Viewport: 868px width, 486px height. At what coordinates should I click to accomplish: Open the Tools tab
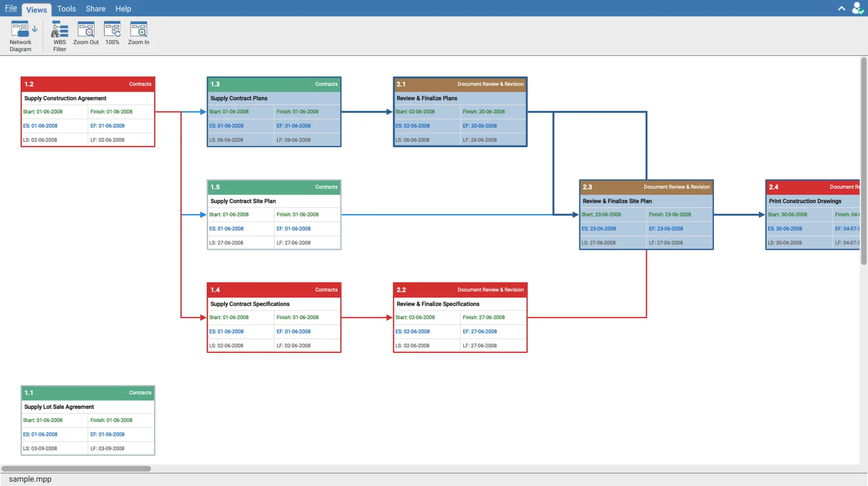(67, 9)
